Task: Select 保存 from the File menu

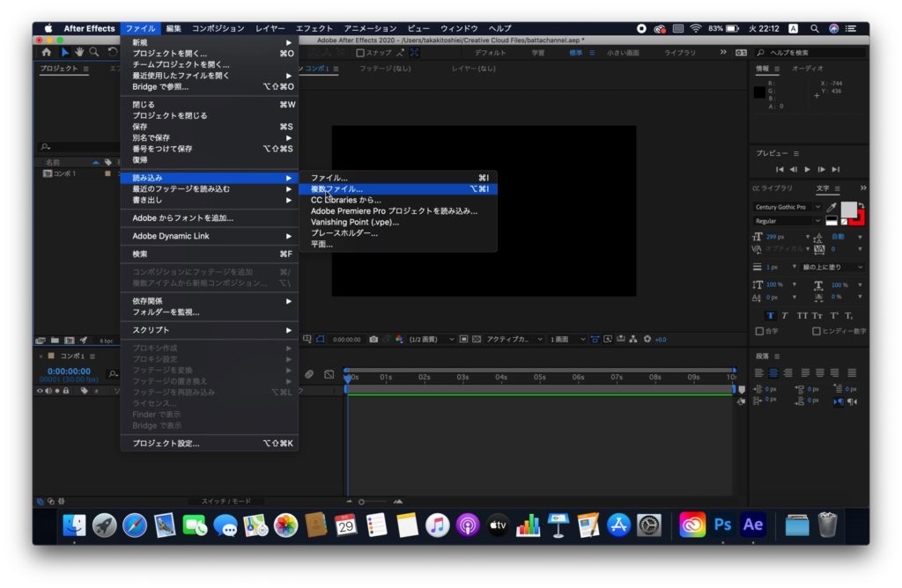Action: tap(210, 127)
